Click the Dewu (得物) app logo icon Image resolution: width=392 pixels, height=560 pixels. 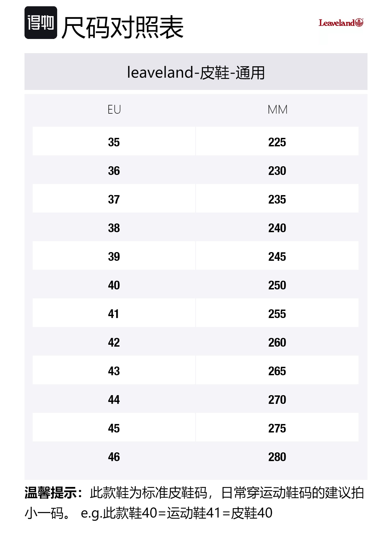click(41, 23)
